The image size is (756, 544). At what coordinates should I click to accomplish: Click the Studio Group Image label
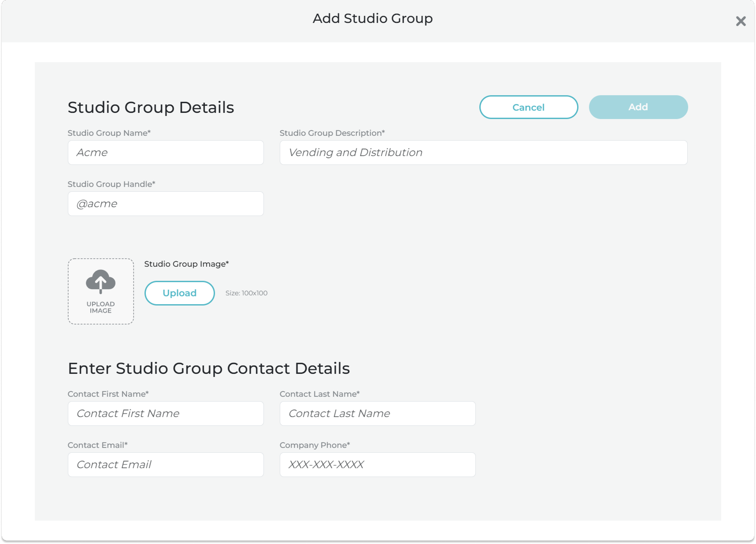pos(186,264)
